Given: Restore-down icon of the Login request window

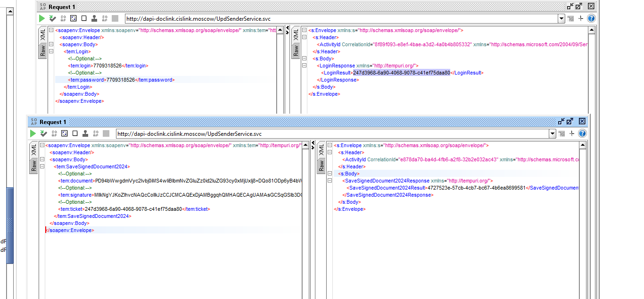Looking at the screenshot, I should pos(570,7).
